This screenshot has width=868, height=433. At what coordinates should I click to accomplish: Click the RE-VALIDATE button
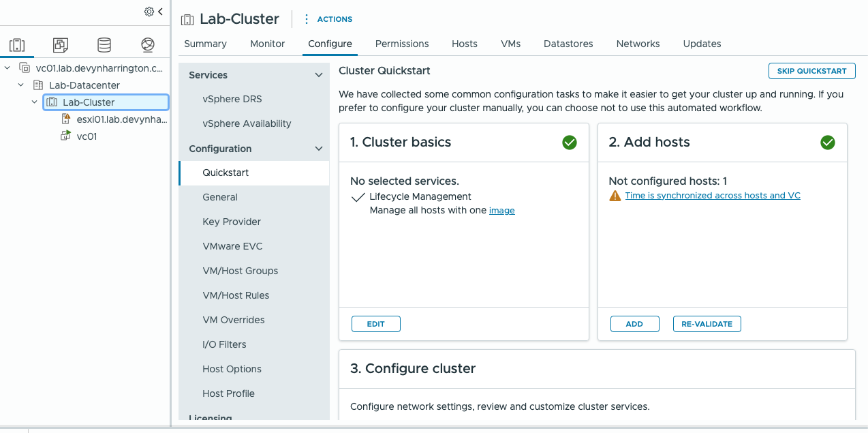pos(707,324)
